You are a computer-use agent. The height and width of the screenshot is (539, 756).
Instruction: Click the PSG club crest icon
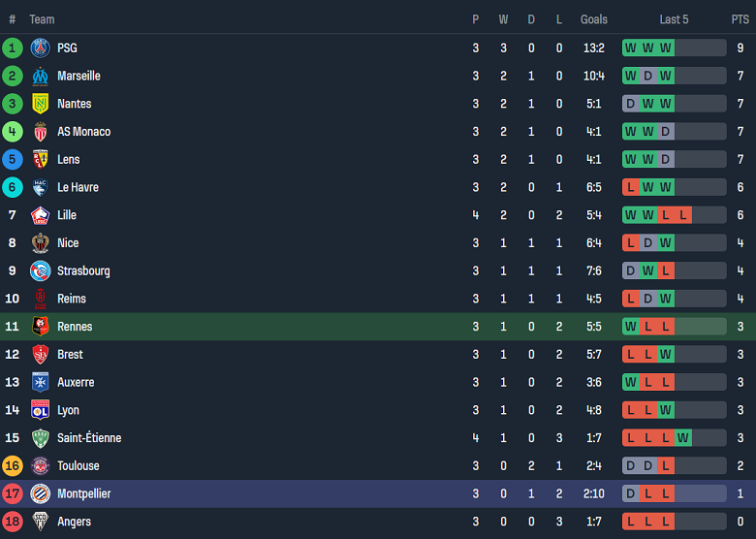[40, 48]
